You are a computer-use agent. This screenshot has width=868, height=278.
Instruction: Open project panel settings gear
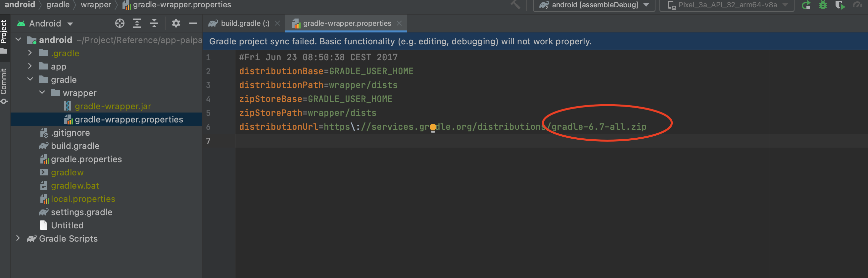(x=176, y=23)
